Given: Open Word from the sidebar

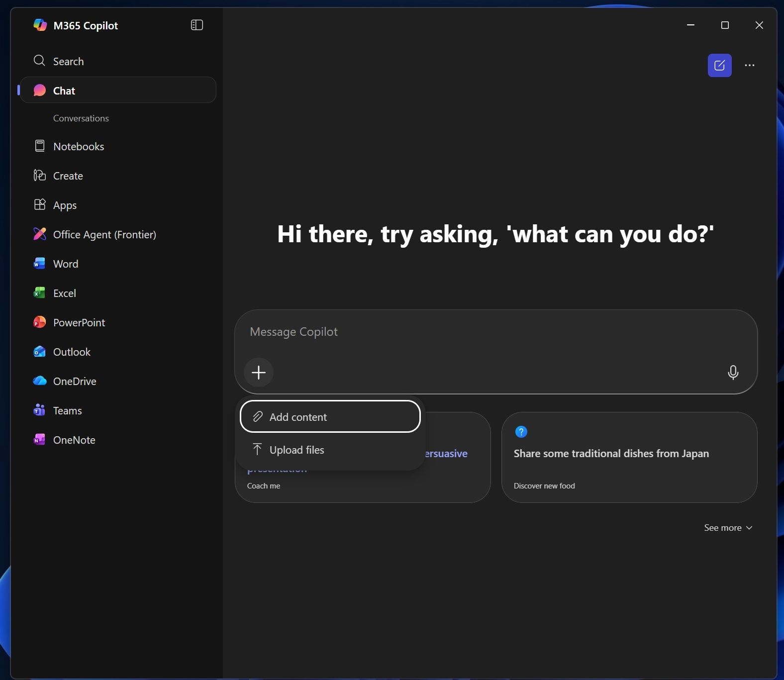Looking at the screenshot, I should [65, 264].
